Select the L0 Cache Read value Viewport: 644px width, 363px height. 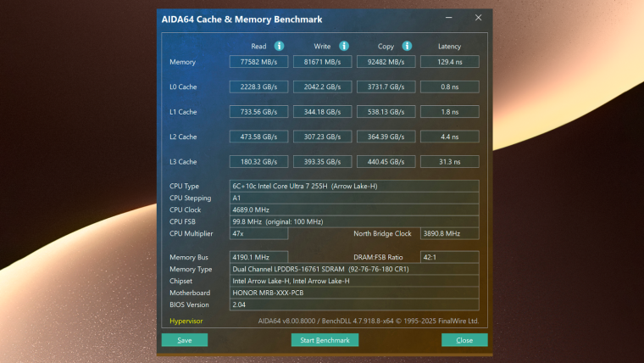(x=258, y=87)
